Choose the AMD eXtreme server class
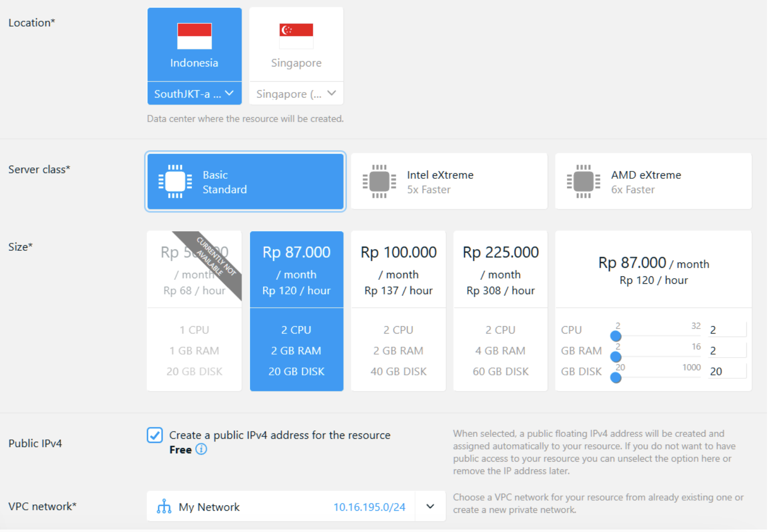The image size is (769, 532). [653, 181]
